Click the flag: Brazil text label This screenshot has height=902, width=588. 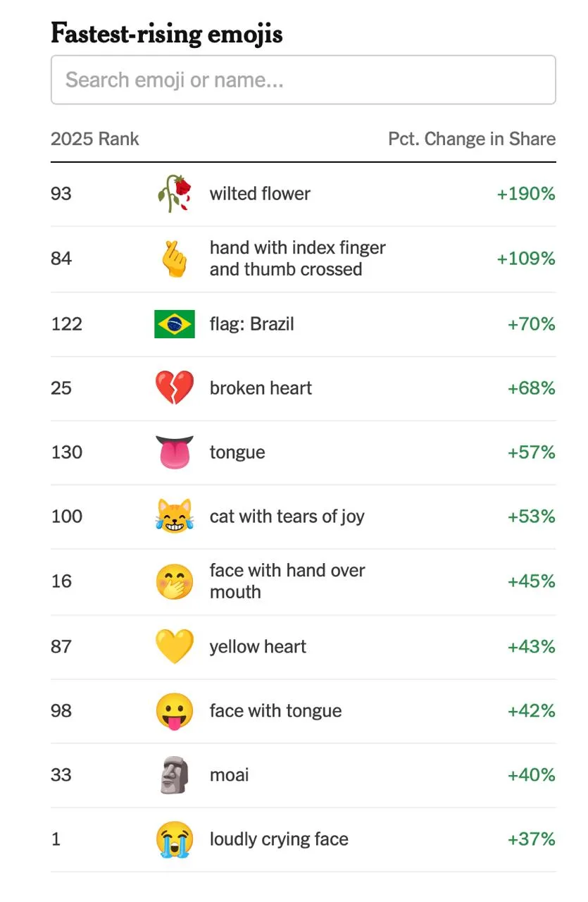[x=251, y=324]
